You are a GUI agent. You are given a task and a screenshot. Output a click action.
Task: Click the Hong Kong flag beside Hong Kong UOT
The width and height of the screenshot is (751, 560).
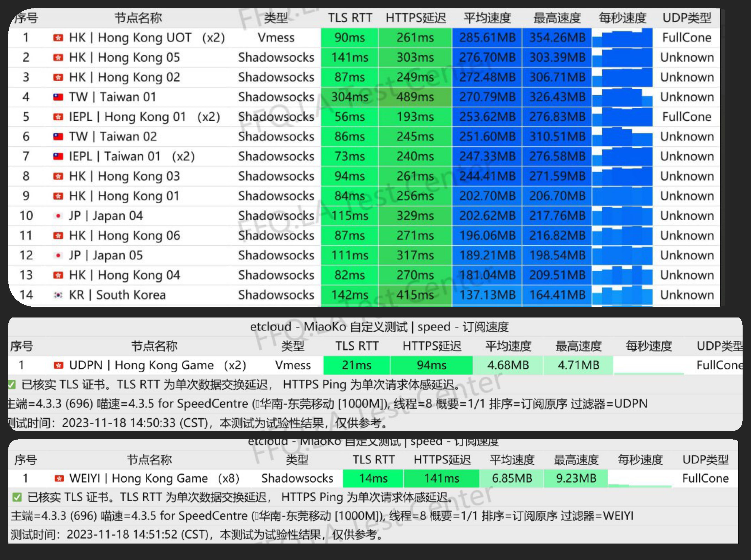58,38
